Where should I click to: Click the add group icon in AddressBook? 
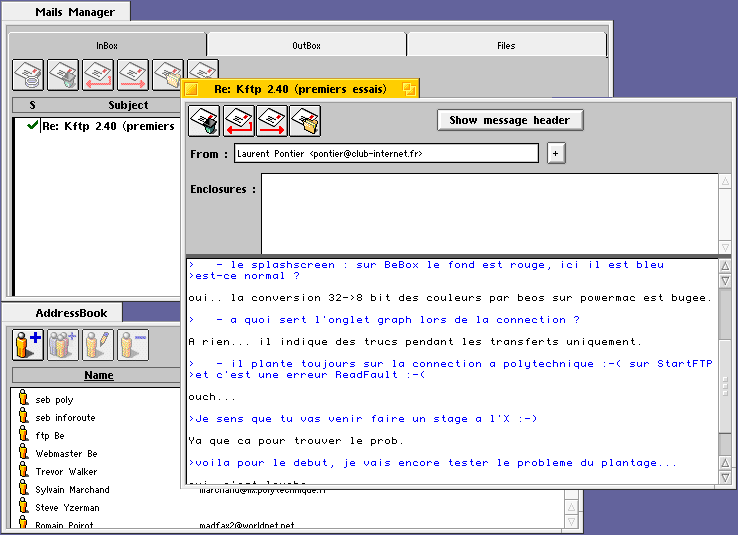[63, 345]
